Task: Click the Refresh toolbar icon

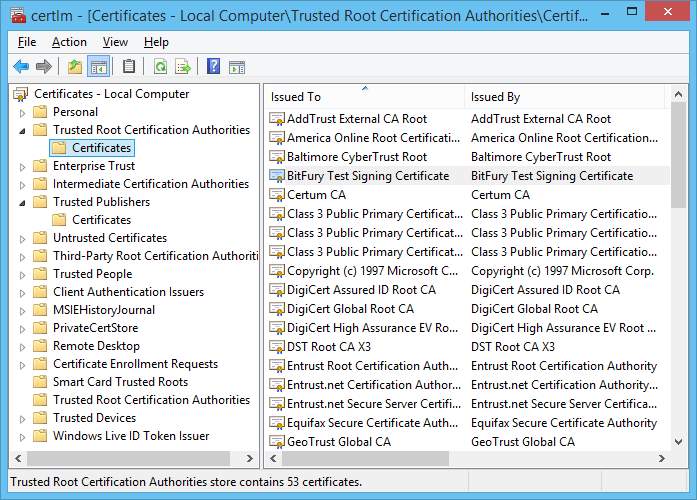Action: coord(160,67)
